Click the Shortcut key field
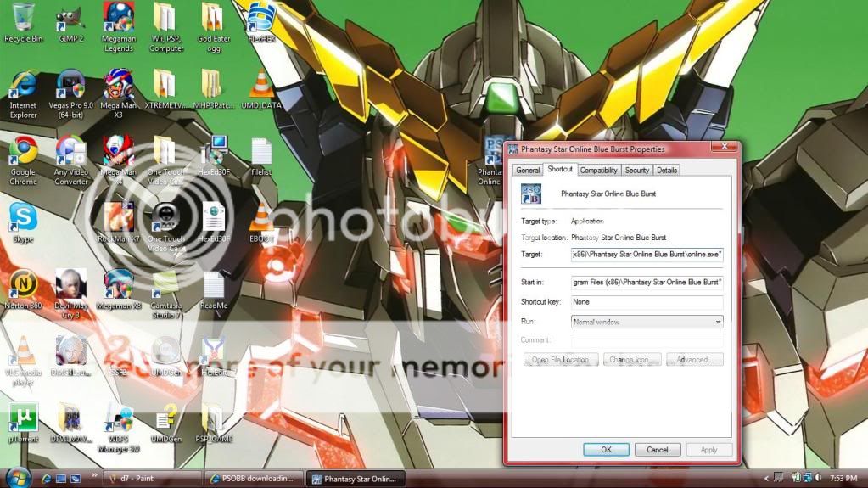 click(647, 301)
